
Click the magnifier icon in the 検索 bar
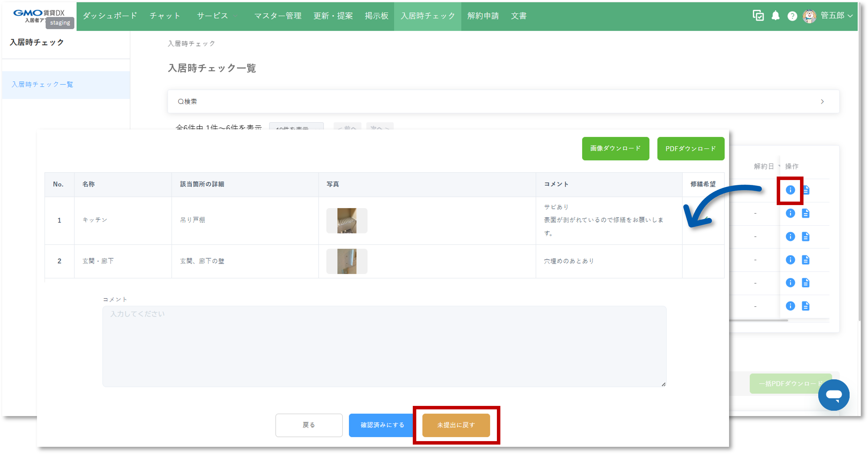[180, 101]
